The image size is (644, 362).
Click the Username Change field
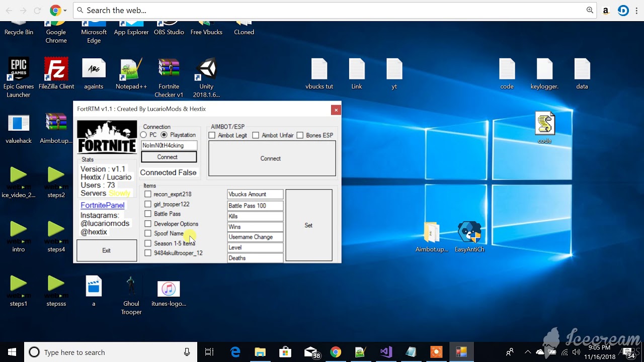click(x=255, y=237)
